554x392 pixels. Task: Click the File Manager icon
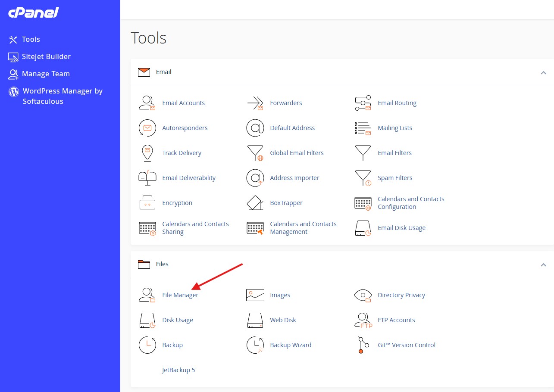[147, 295]
